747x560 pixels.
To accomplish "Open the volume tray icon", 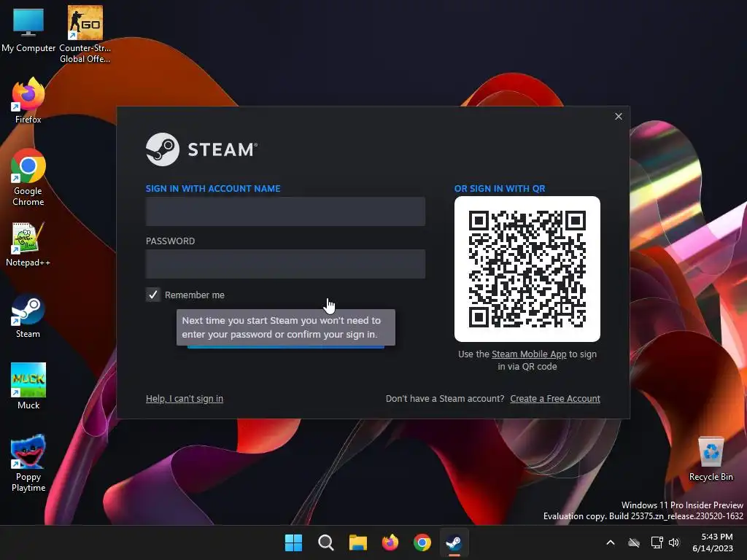I will point(673,542).
